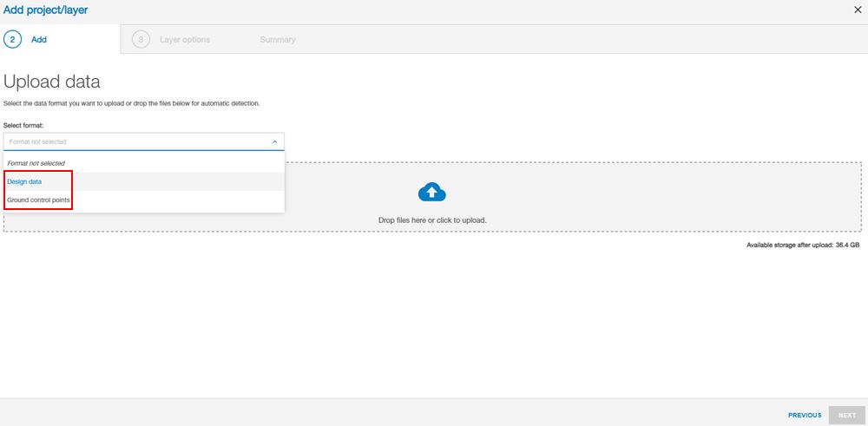Image resolution: width=868 pixels, height=426 pixels.
Task: Go to the 'Layer options' step label
Action: (x=184, y=40)
